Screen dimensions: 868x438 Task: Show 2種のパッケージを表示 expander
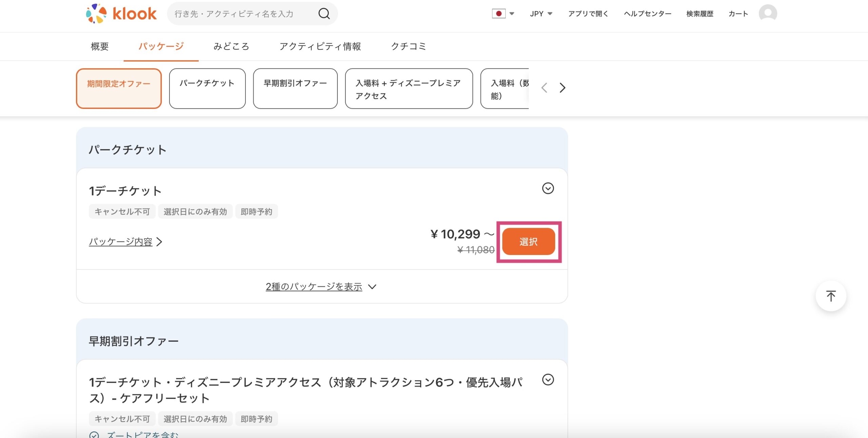pyautogui.click(x=321, y=287)
